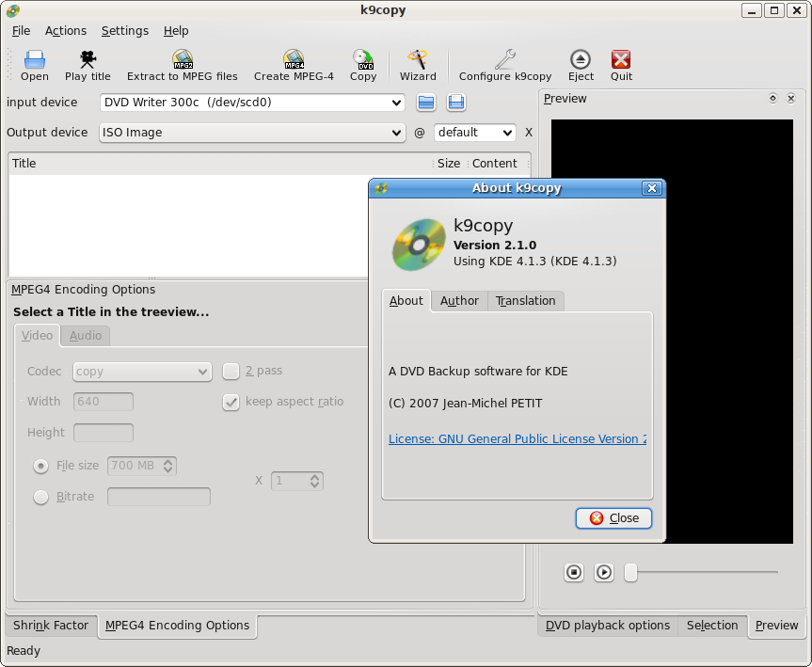Launch the Wizard tool
This screenshot has height=667, width=812.
[x=418, y=60]
